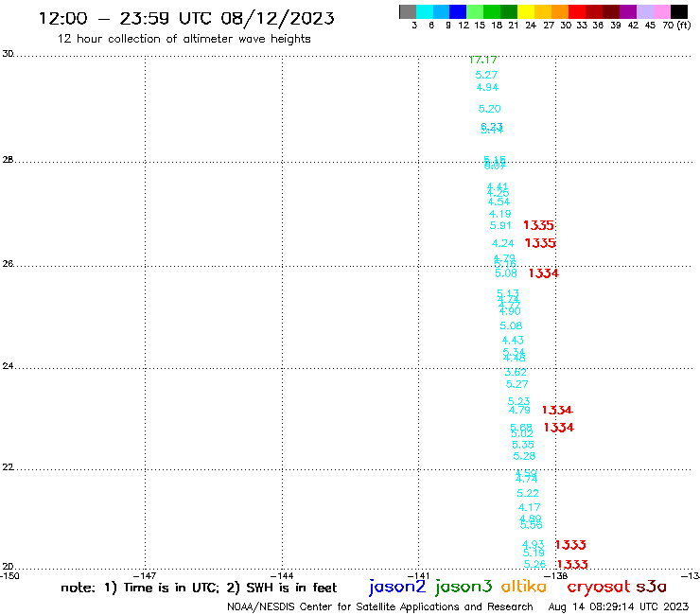
Task: Click the NOAA/NESDIS Center credit line
Action: 380,606
